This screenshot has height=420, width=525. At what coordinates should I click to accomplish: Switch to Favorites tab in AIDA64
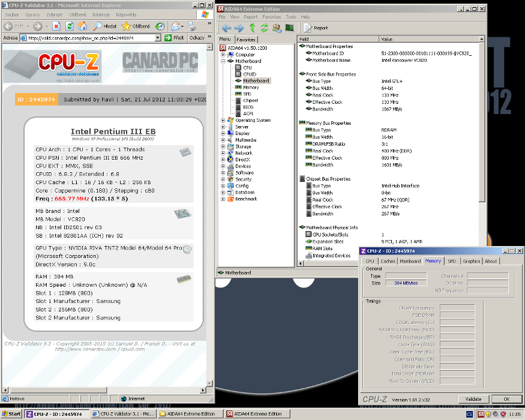pyautogui.click(x=246, y=40)
